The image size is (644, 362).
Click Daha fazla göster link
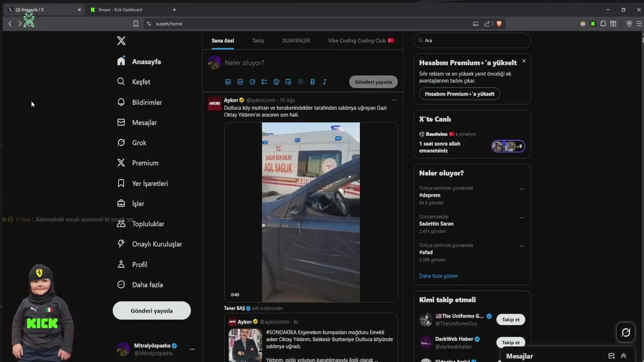pyautogui.click(x=438, y=276)
